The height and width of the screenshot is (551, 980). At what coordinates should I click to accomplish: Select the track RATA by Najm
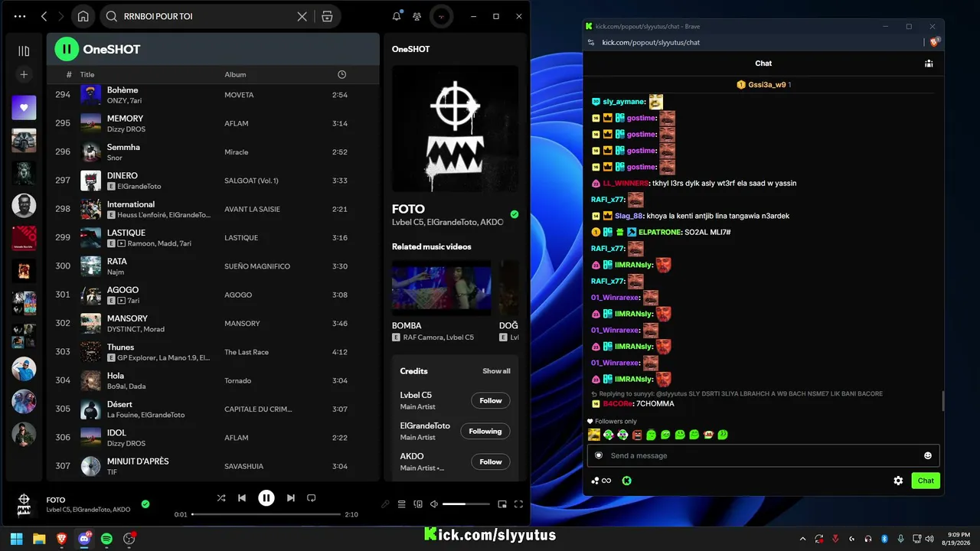pyautogui.click(x=213, y=266)
